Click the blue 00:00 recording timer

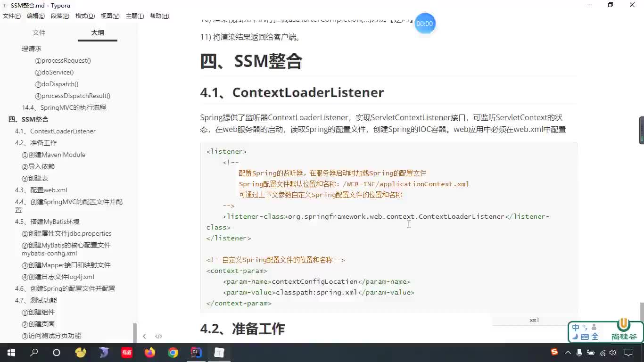click(x=425, y=24)
